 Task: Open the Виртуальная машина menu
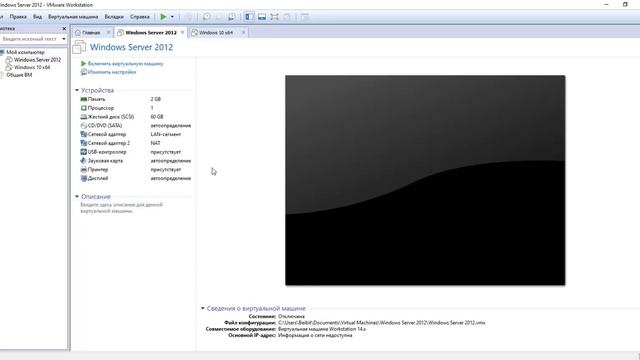click(73, 17)
